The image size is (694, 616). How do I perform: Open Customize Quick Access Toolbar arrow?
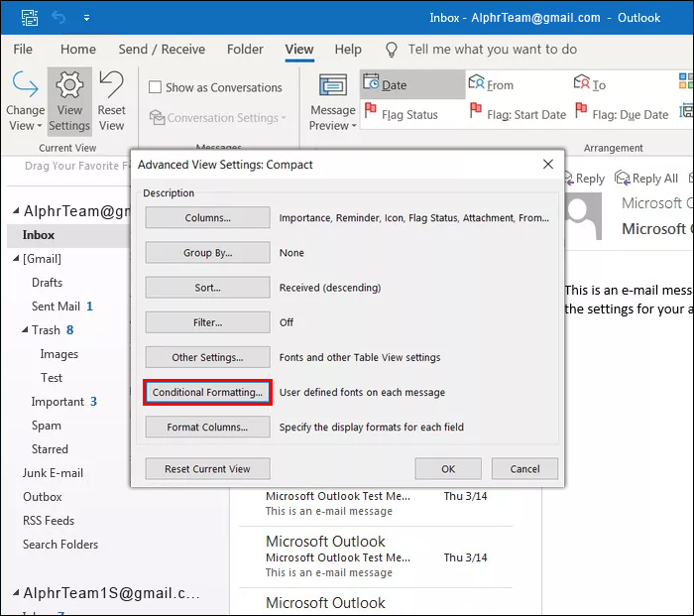(87, 18)
